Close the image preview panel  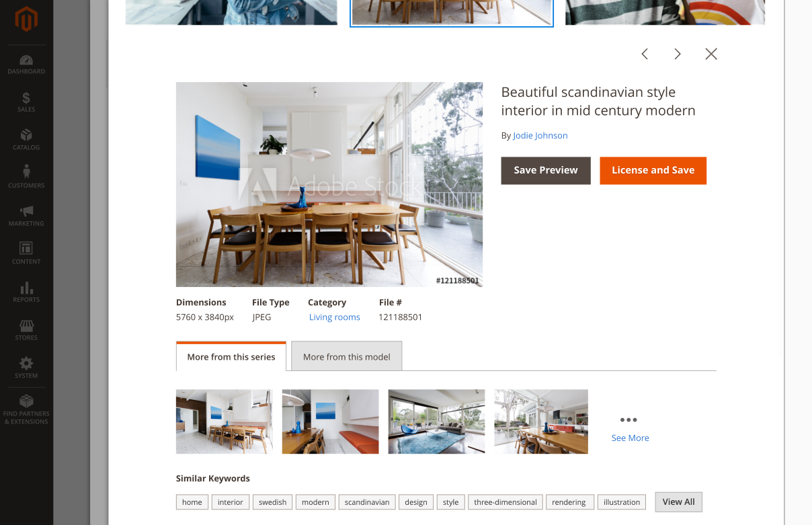tap(711, 54)
